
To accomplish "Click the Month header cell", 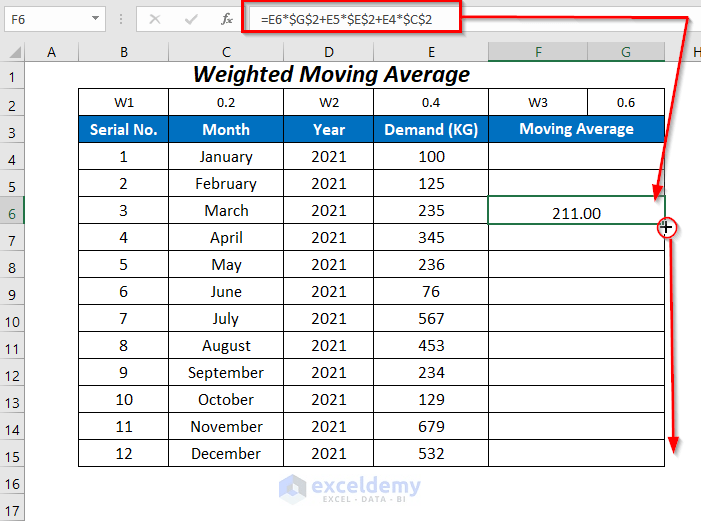I will [226, 129].
